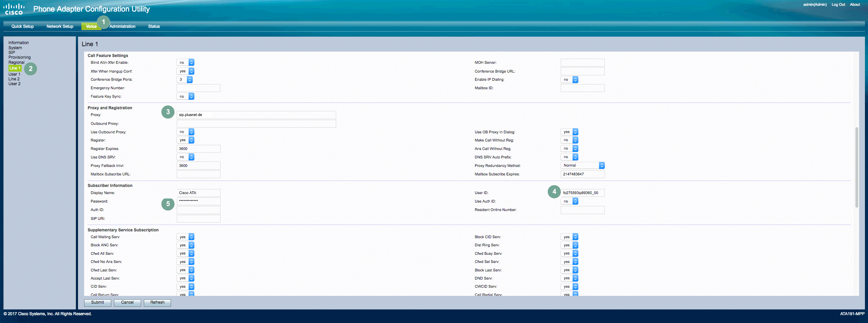This screenshot has width=868, height=323.
Task: Open Conference Bridge Ports dropdown
Action: (185, 79)
